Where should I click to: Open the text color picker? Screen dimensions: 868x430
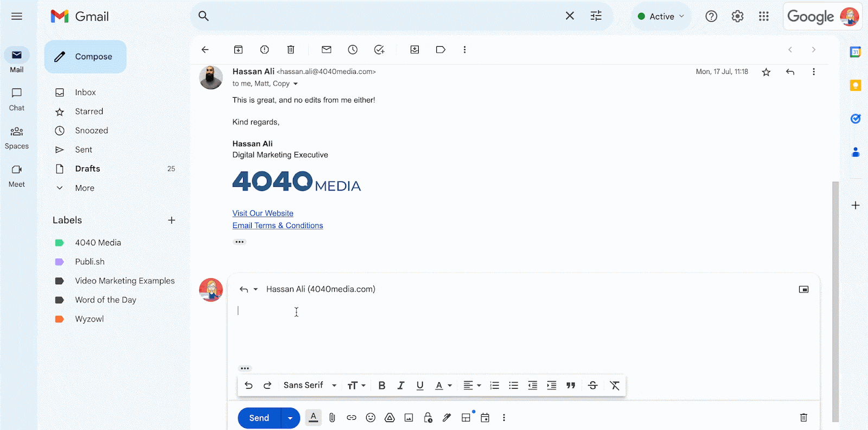443,385
